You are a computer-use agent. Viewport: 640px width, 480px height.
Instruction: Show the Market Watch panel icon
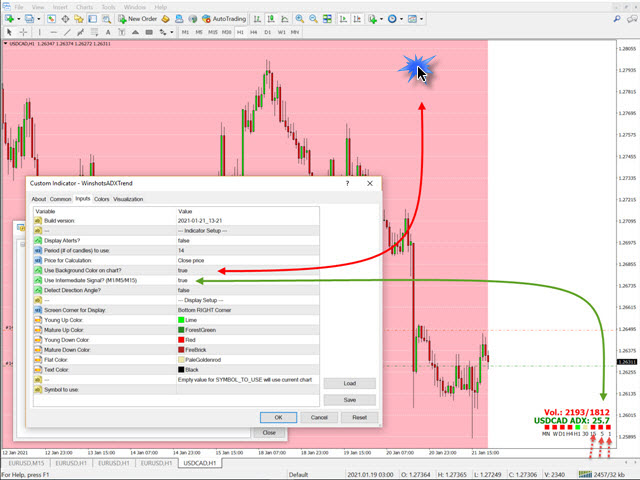[x=51, y=19]
